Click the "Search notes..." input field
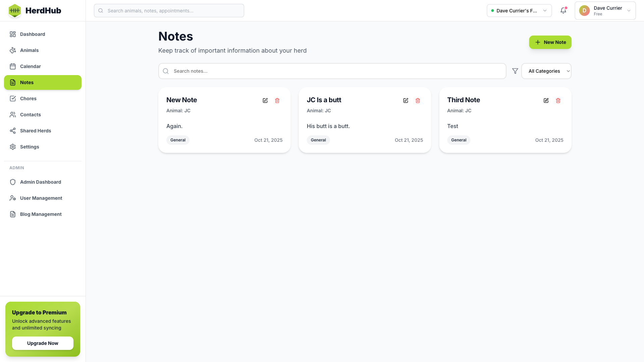Viewport: 644px width, 362px height. 332,71
